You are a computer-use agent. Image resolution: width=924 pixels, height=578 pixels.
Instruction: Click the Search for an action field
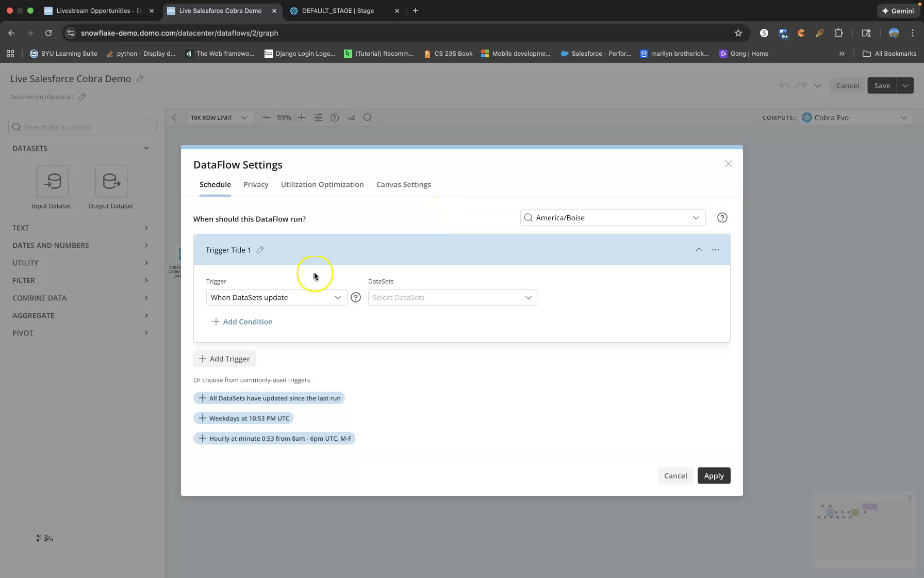tap(82, 126)
